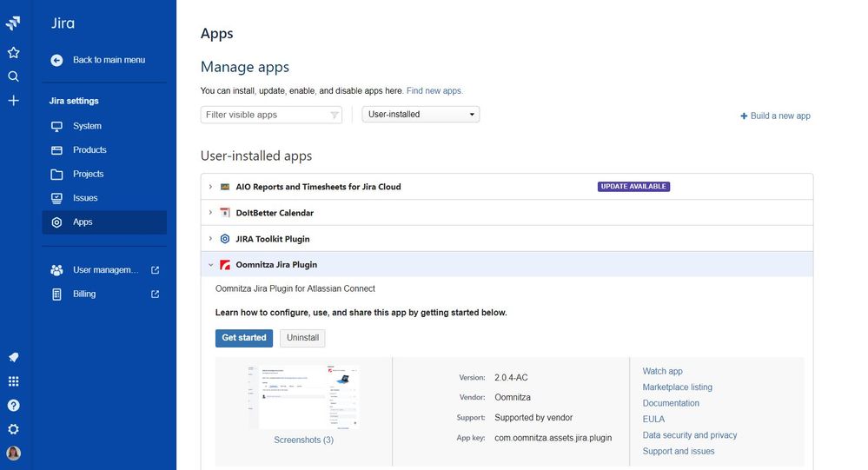Click the Products card icon
This screenshot has width=868, height=470.
pos(56,150)
